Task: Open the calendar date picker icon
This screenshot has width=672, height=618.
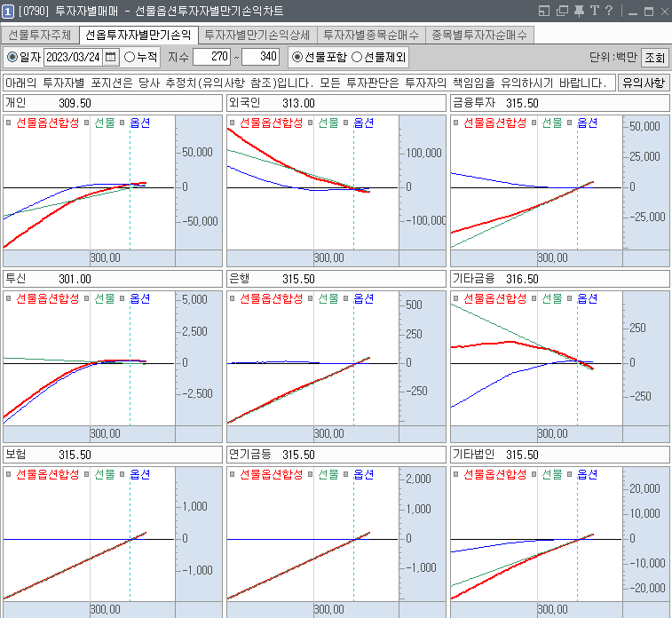Action: click(111, 57)
